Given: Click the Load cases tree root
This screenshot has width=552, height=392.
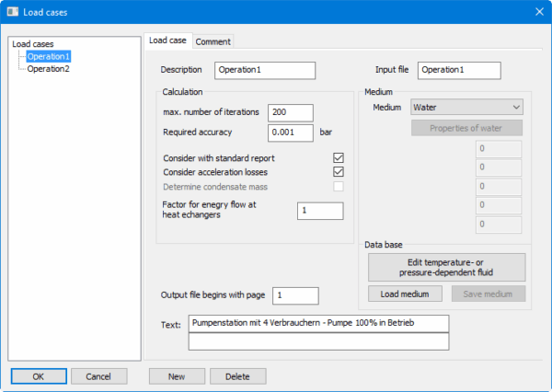Looking at the screenshot, I should pyautogui.click(x=33, y=44).
